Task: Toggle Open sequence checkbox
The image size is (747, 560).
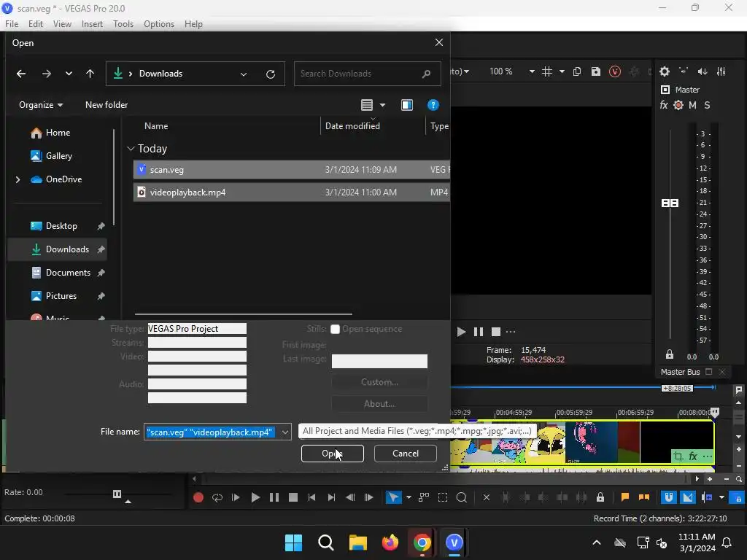Action: tap(336, 329)
